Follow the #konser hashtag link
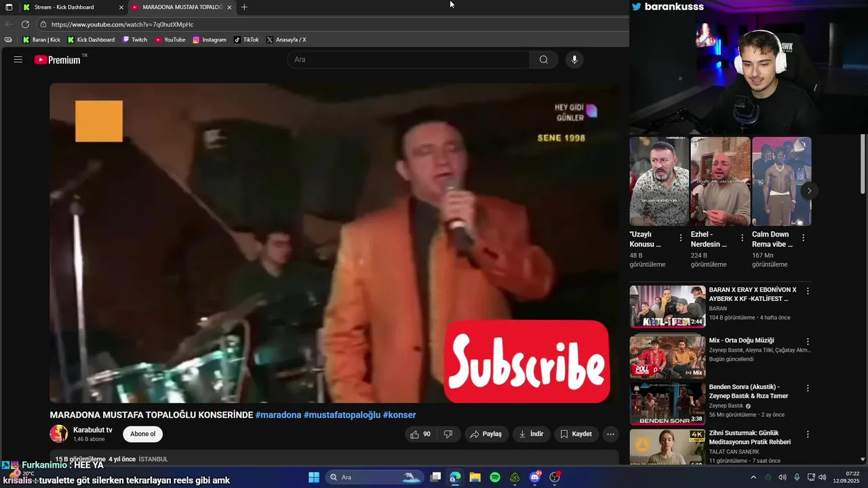This screenshot has width=868, height=488. pyautogui.click(x=399, y=415)
